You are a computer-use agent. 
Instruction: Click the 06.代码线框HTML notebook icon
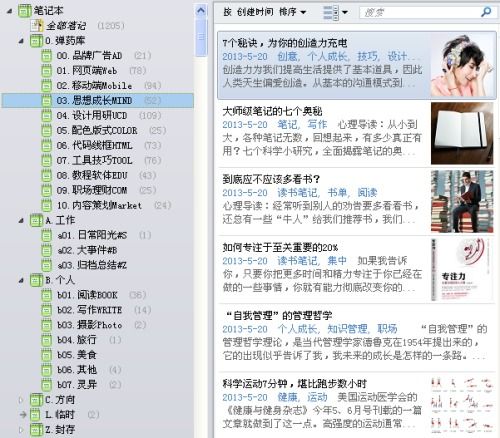(47, 146)
